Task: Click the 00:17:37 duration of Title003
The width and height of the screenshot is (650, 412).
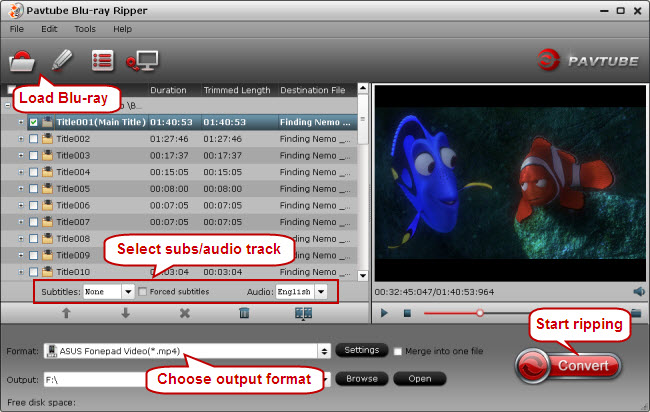Action: (169, 155)
